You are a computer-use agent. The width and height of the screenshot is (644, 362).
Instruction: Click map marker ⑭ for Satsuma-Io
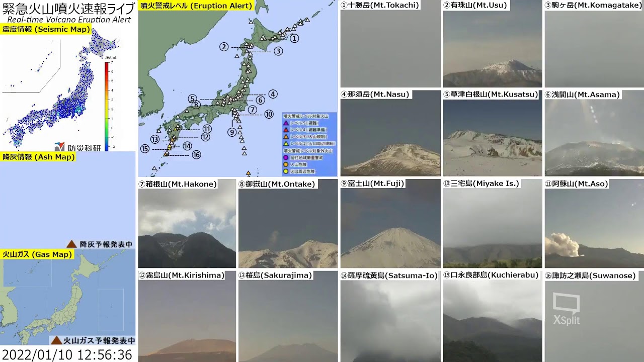coord(187,146)
